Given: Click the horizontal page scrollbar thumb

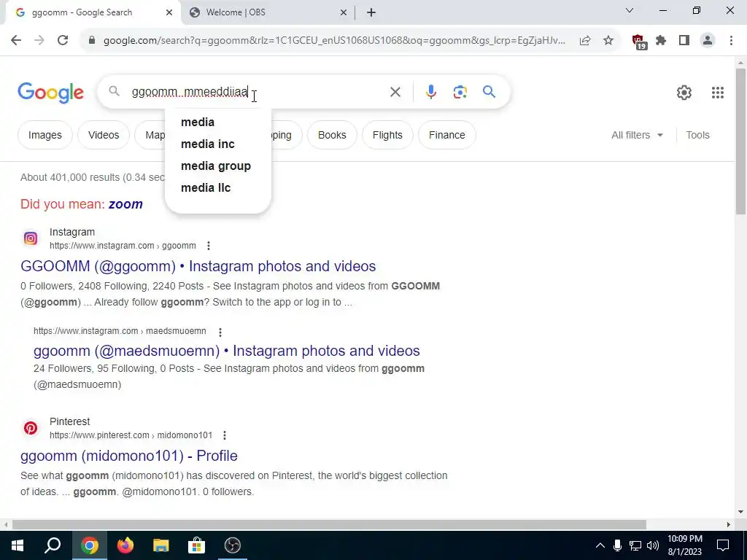Looking at the screenshot, I should tap(329, 525).
